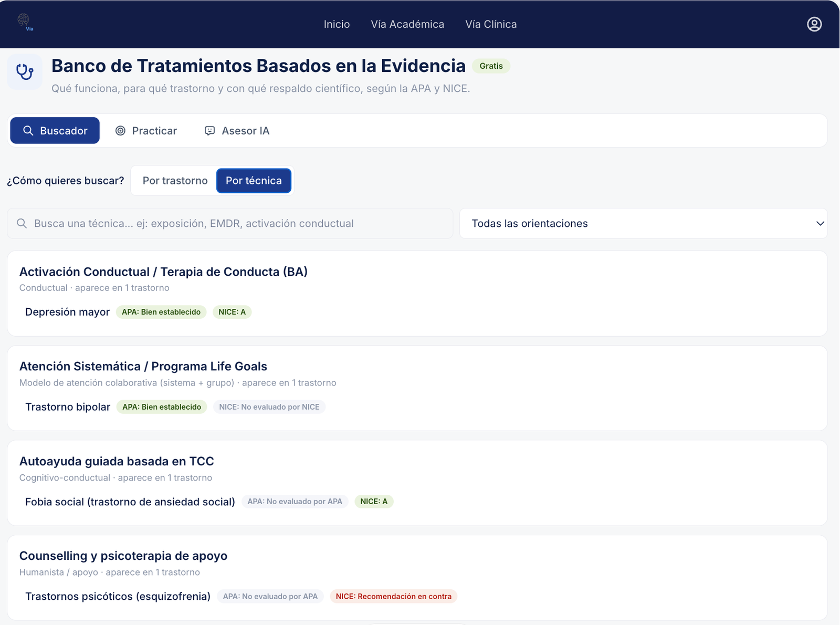The height and width of the screenshot is (625, 840).
Task: Switch to the Practicar tab
Action: click(146, 131)
